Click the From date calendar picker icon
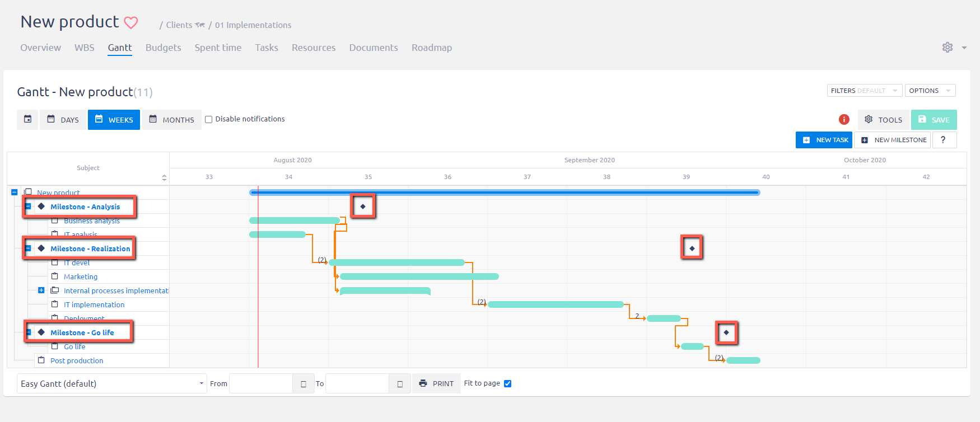This screenshot has width=980, height=422. click(x=303, y=384)
